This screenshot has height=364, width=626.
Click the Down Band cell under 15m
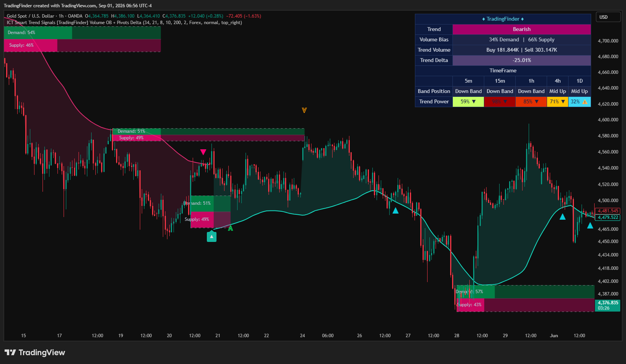click(x=500, y=91)
